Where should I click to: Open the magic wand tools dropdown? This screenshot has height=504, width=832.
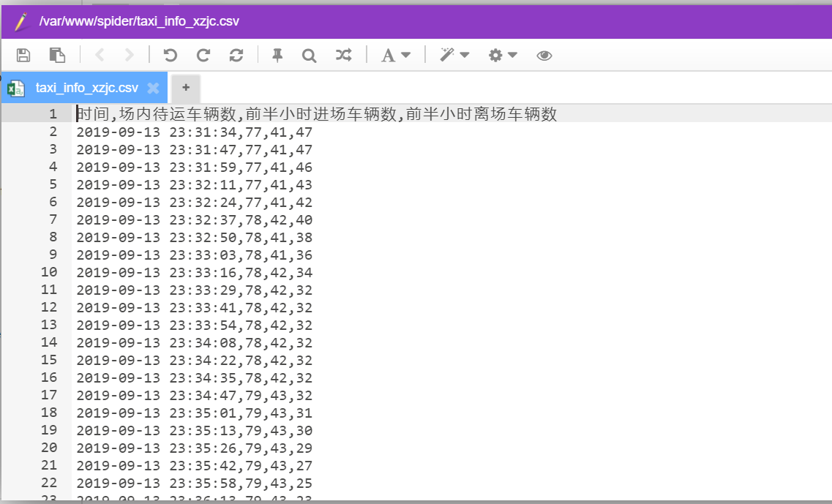454,55
